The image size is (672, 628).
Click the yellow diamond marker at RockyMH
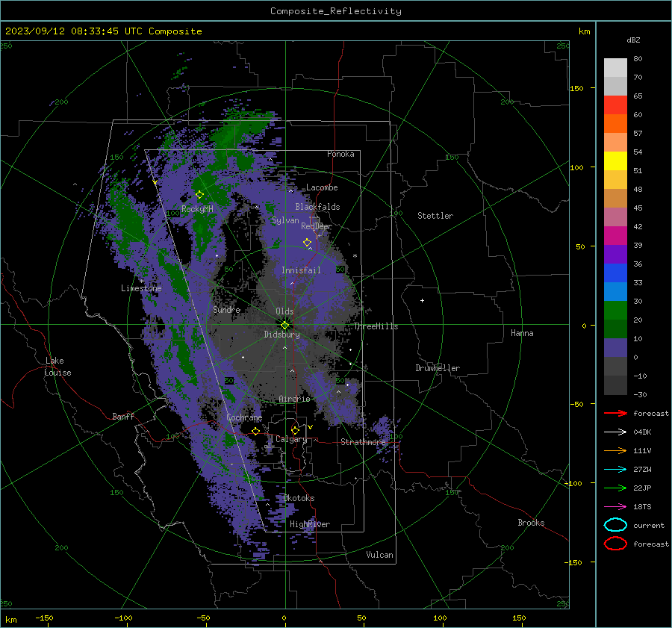point(199,195)
